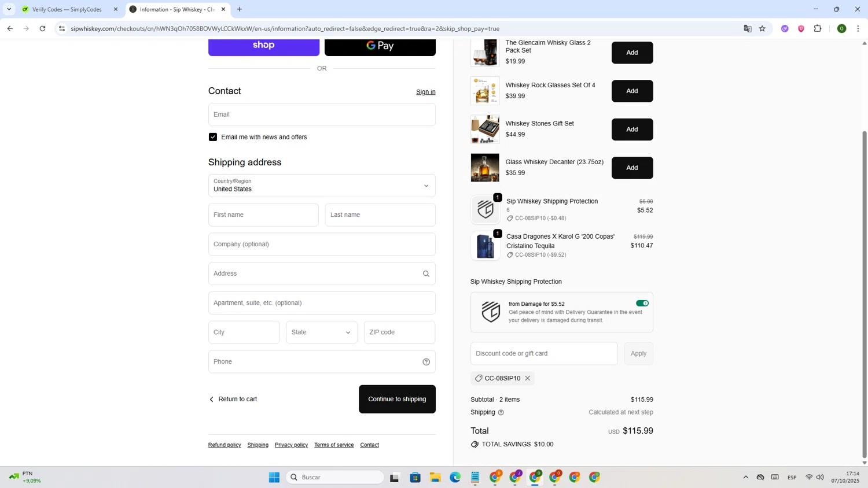This screenshot has width=868, height=488.
Task: Click Return to cart link
Action: pyautogui.click(x=233, y=399)
